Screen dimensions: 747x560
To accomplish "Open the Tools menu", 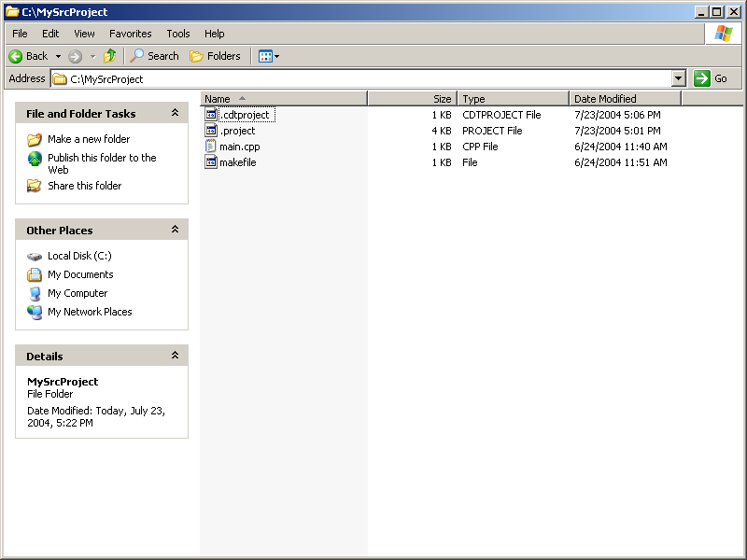I will [x=177, y=34].
